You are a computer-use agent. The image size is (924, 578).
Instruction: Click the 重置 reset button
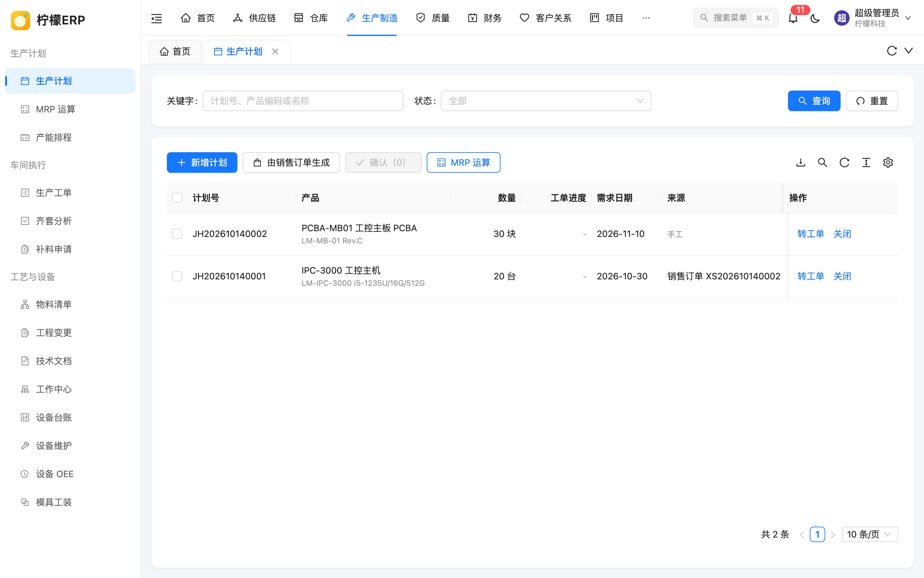click(872, 101)
